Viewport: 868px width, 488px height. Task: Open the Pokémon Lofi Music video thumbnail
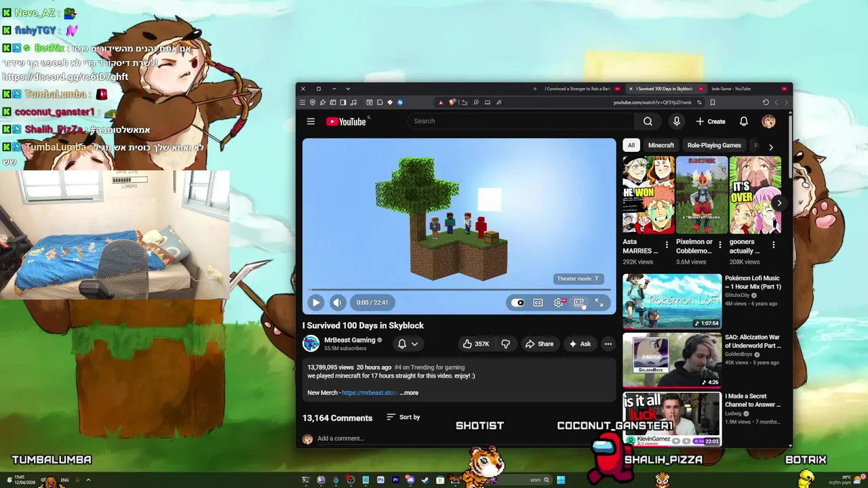tap(672, 301)
